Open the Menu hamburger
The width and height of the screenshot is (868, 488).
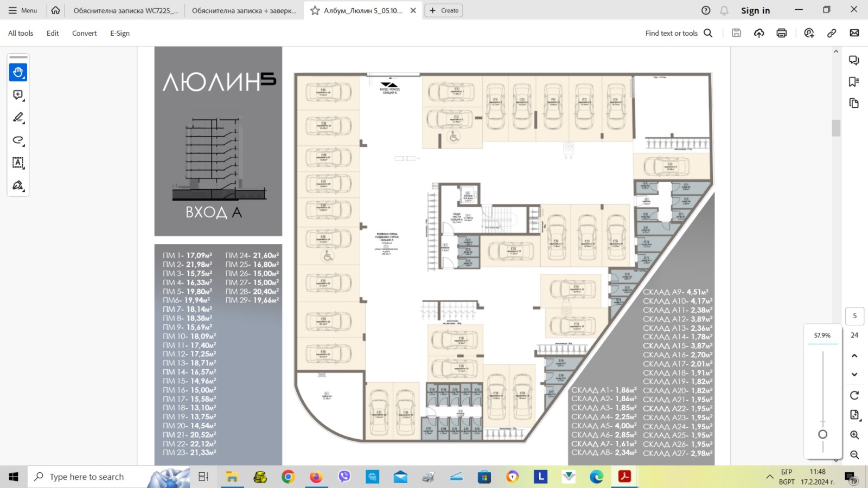point(23,10)
